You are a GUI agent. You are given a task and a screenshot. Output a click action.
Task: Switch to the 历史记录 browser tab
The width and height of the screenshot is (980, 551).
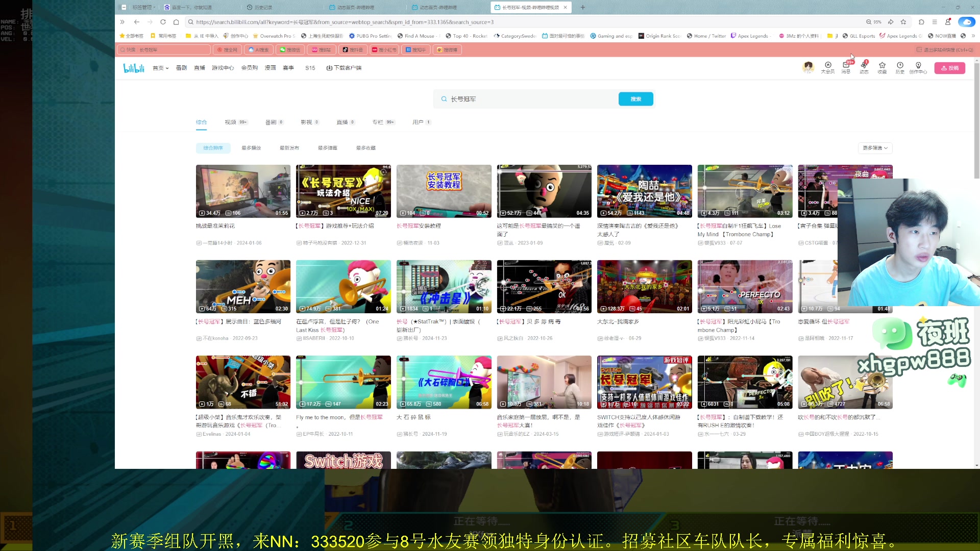pyautogui.click(x=260, y=7)
